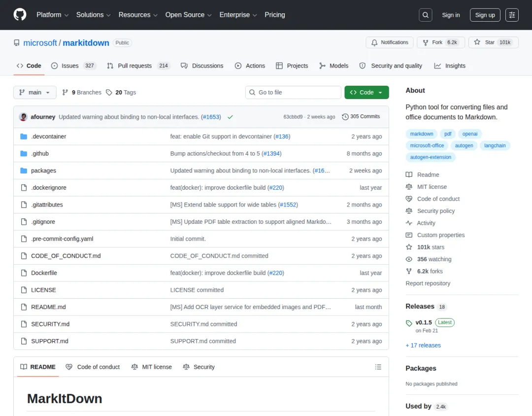Screen dimensions: 532x416
Task: Open the README outline list icon
Action: 378,367
